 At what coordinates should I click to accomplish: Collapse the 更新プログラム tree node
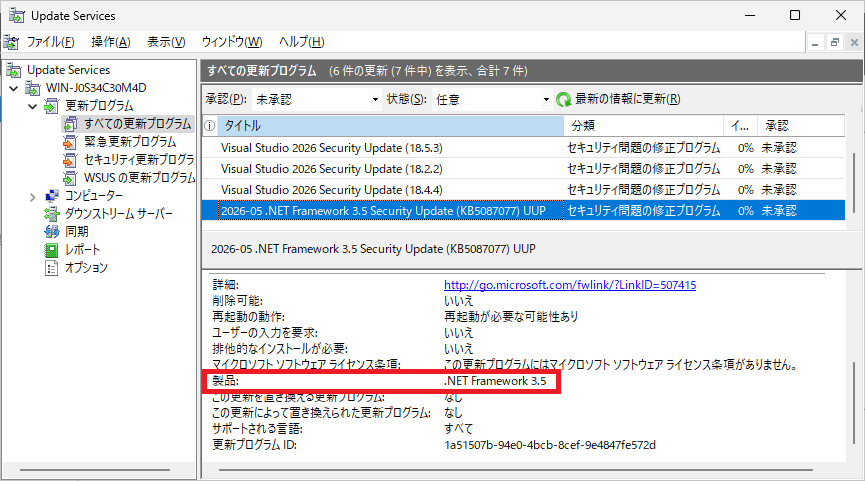[33, 106]
